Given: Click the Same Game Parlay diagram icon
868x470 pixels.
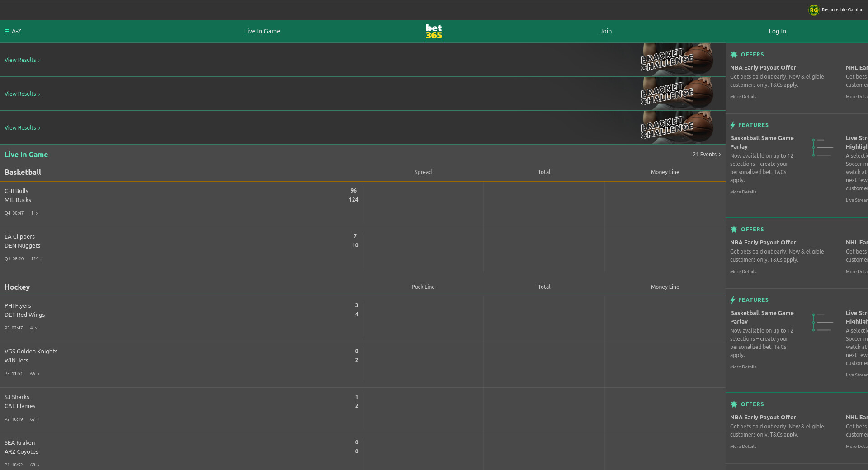Looking at the screenshot, I should (822, 147).
